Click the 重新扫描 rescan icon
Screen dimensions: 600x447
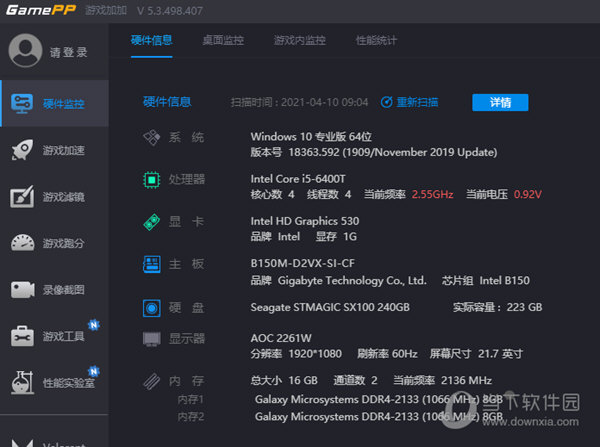coord(386,102)
